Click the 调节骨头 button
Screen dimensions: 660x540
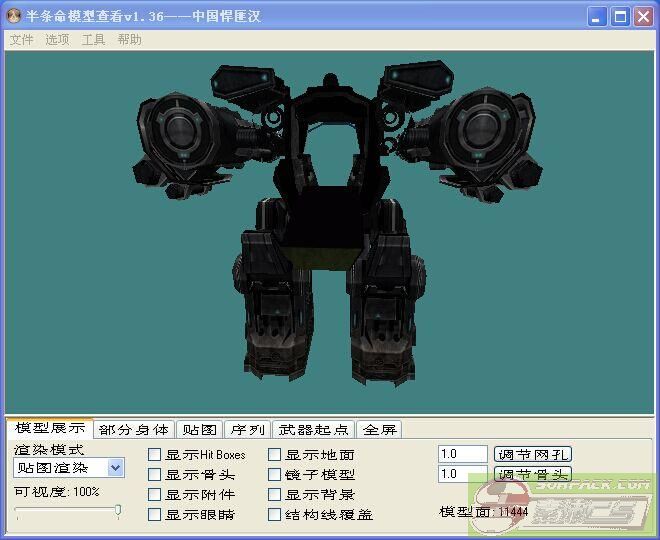(x=533, y=474)
